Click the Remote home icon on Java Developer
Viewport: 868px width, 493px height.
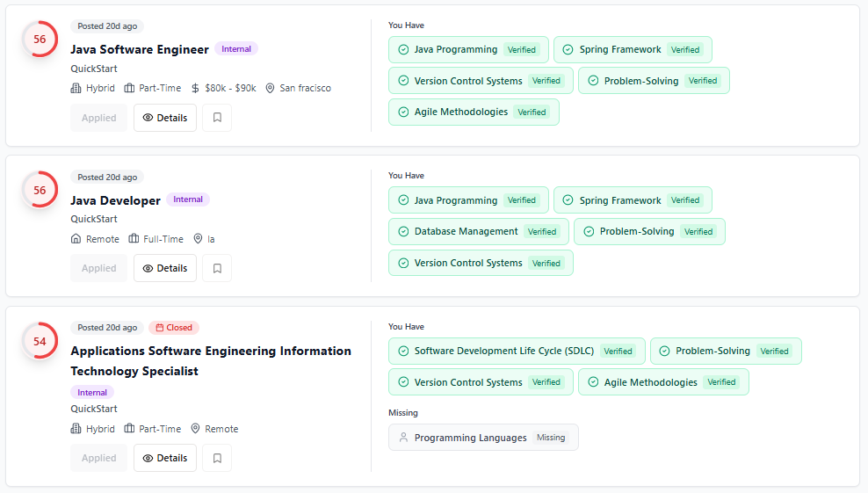[76, 239]
